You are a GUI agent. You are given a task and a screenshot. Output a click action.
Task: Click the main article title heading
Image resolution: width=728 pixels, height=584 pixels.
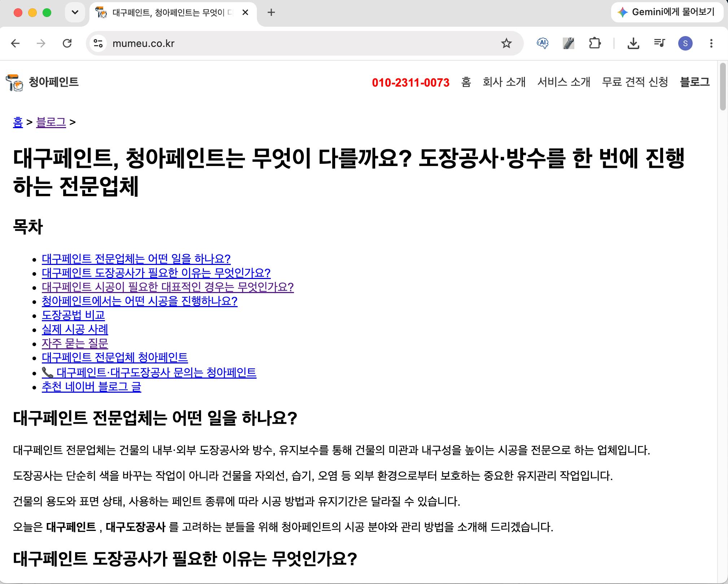click(x=349, y=172)
